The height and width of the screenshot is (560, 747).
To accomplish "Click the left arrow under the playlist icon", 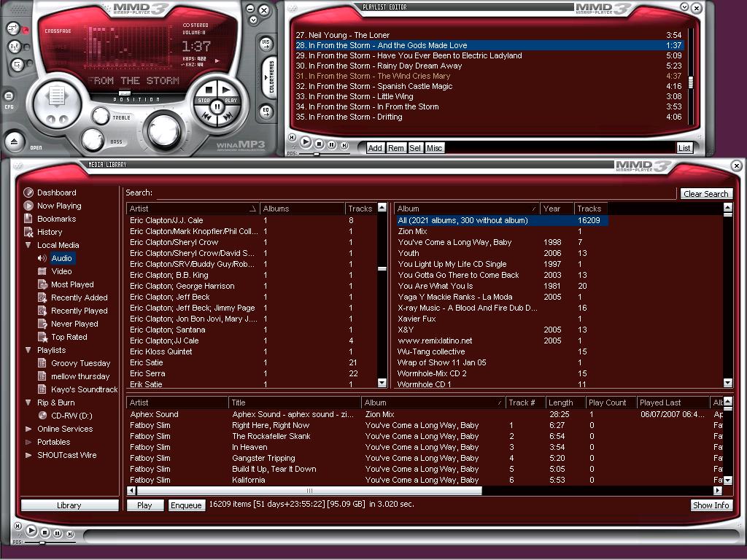I will 50,119.
